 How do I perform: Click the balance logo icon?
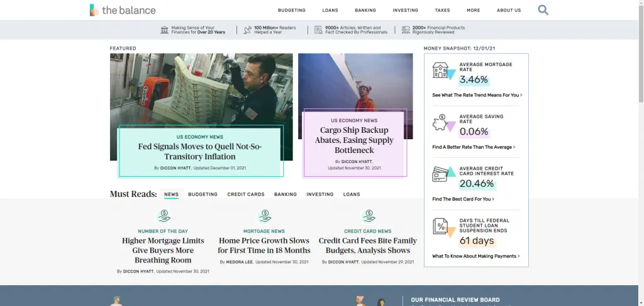point(94,10)
